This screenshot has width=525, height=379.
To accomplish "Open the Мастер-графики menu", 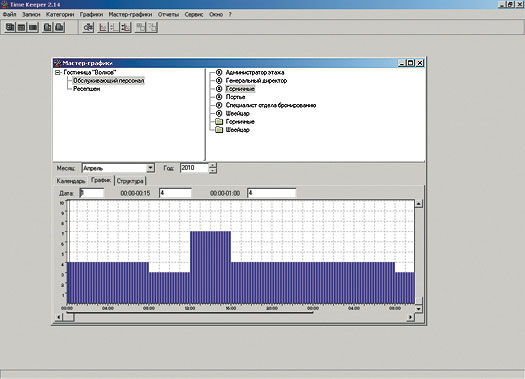I will click(x=130, y=14).
